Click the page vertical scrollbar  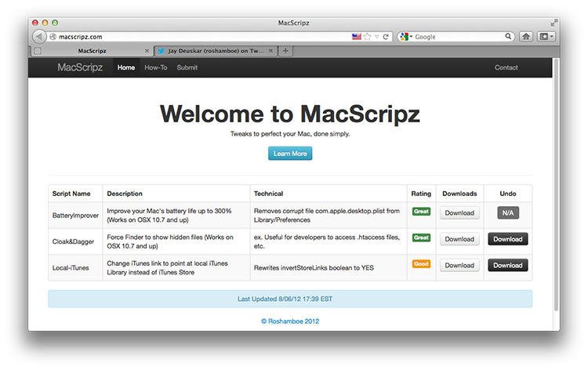click(557, 183)
